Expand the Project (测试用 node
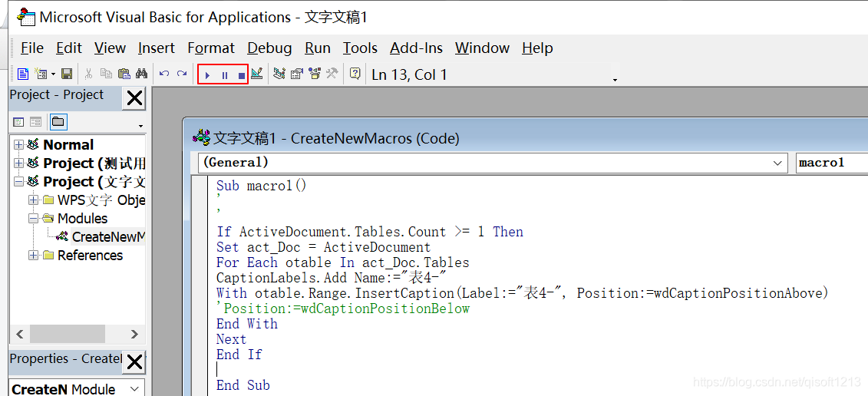 tap(19, 163)
